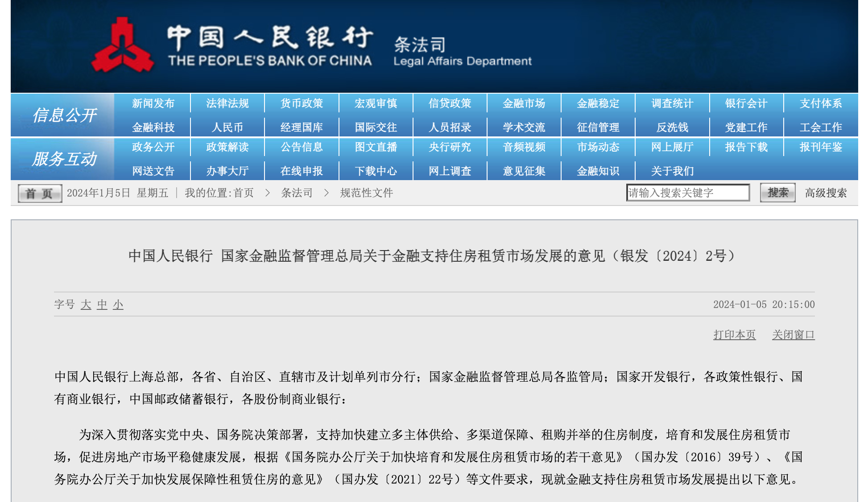Image resolution: width=868 pixels, height=502 pixels.
Task: Click 首页 link in breadcrumb position
Action: [243, 193]
